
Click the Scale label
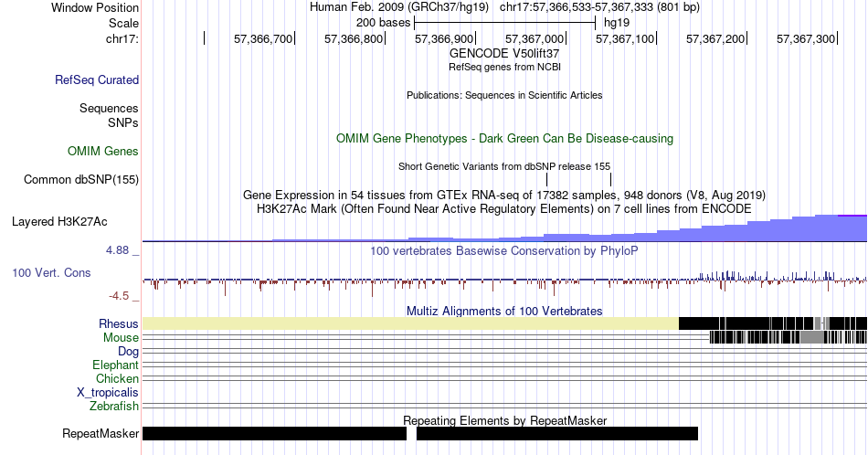coord(123,23)
